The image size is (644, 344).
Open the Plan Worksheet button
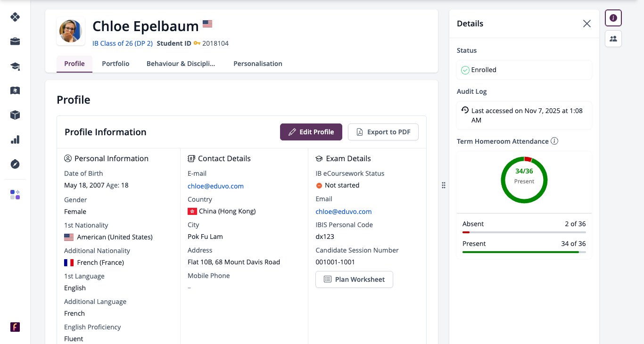point(354,279)
